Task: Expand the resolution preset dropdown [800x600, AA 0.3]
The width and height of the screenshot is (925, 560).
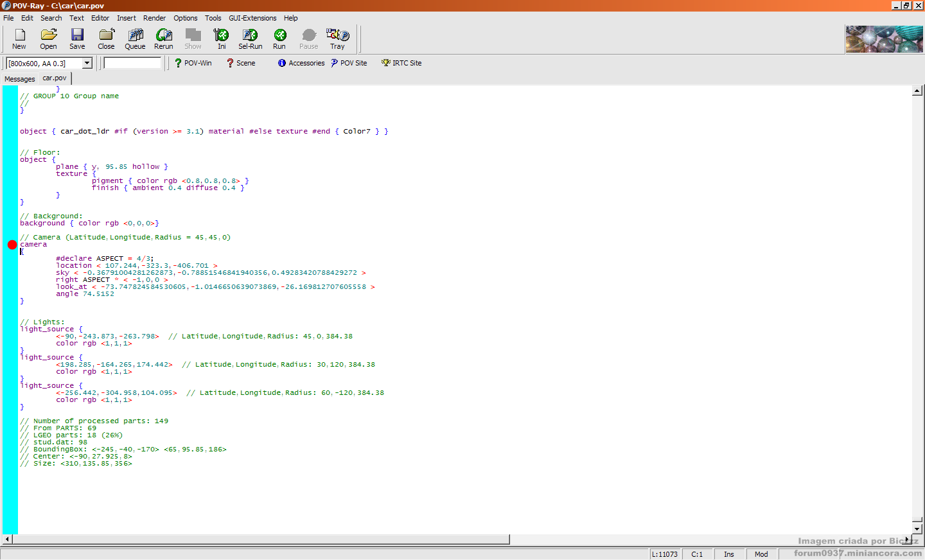Action: point(87,63)
